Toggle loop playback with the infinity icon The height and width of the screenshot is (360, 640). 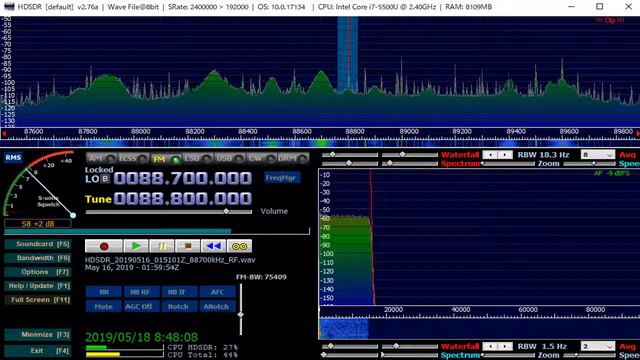(x=239, y=246)
